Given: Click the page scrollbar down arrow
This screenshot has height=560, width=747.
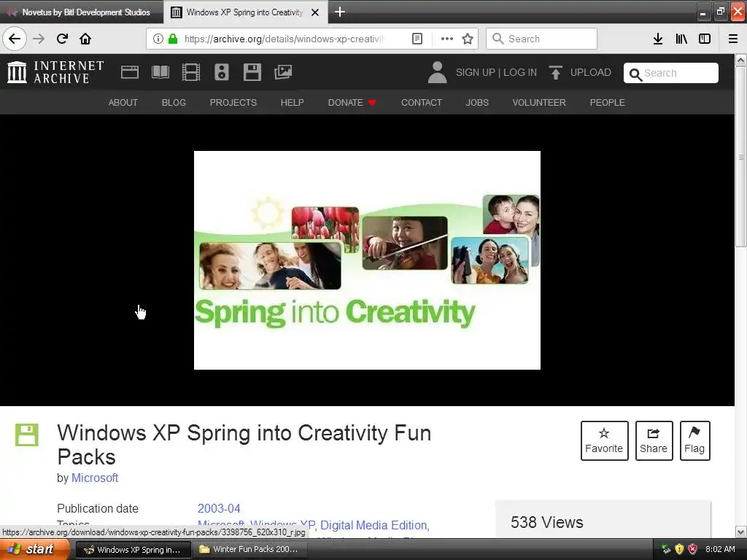Looking at the screenshot, I should 741,532.
